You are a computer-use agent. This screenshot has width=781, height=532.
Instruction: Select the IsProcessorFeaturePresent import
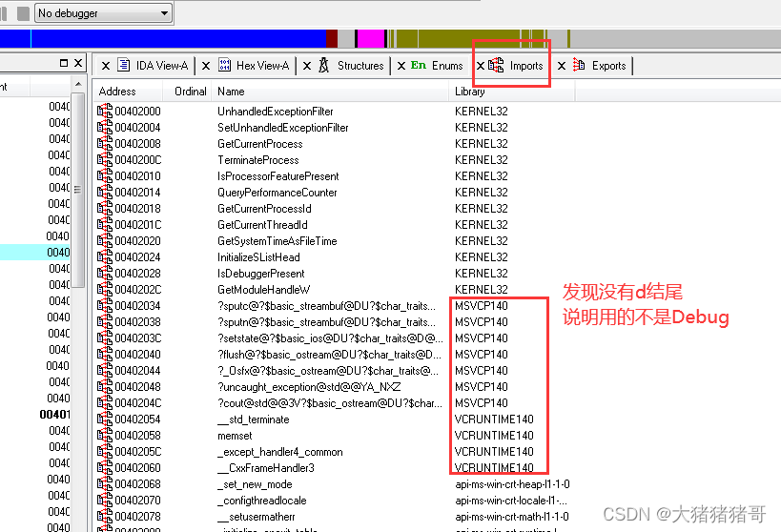[x=277, y=176]
